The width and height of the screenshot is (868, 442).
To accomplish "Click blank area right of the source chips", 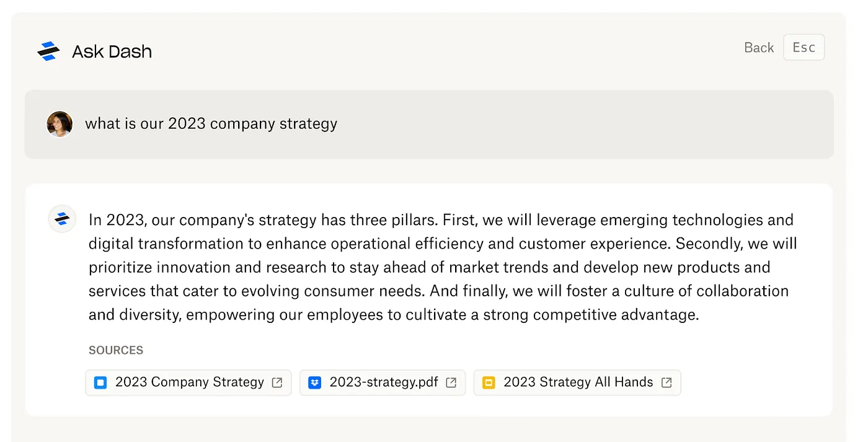I will point(756,382).
